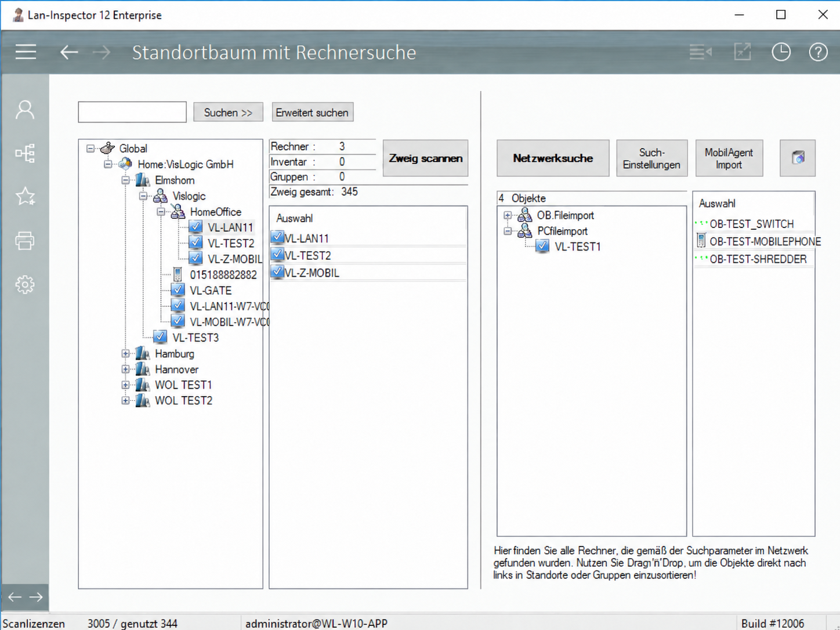Open the location tree sidebar icon
Screen dimensions: 840x630
[x=25, y=153]
